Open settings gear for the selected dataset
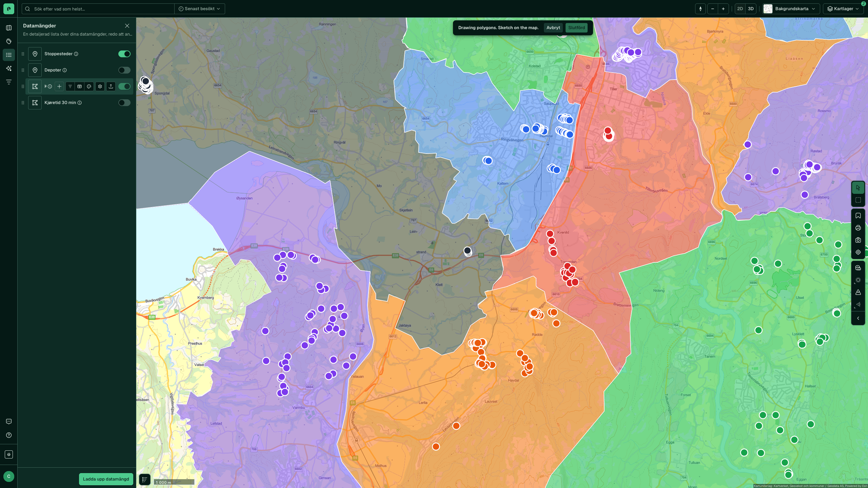 (x=100, y=86)
